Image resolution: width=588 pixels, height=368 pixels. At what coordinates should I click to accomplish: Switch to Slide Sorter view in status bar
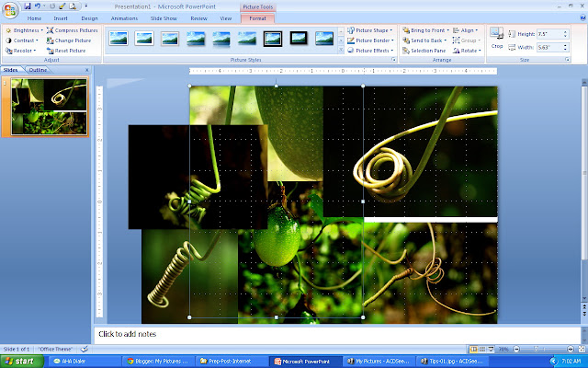(x=482, y=350)
